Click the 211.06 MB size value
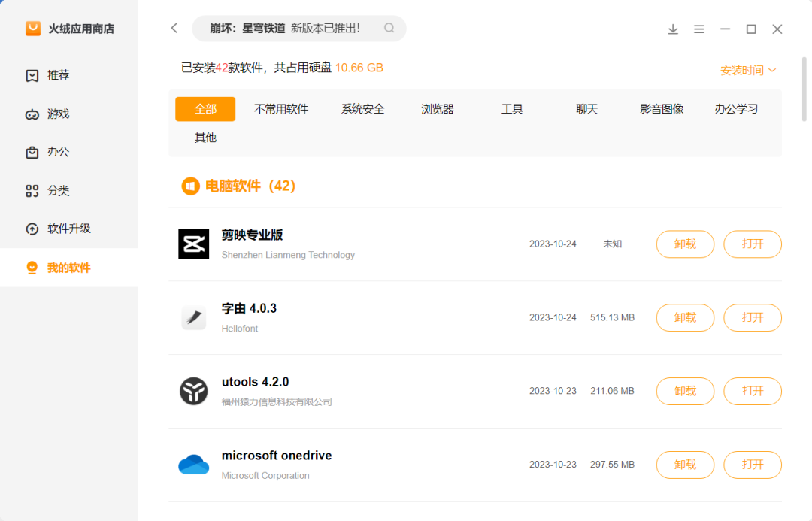This screenshot has height=521, width=812. pos(612,391)
